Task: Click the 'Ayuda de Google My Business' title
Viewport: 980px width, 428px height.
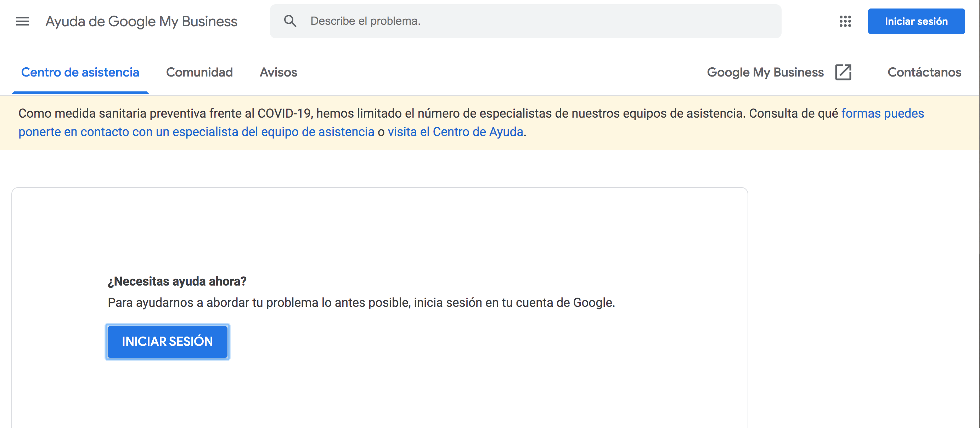Action: tap(141, 21)
